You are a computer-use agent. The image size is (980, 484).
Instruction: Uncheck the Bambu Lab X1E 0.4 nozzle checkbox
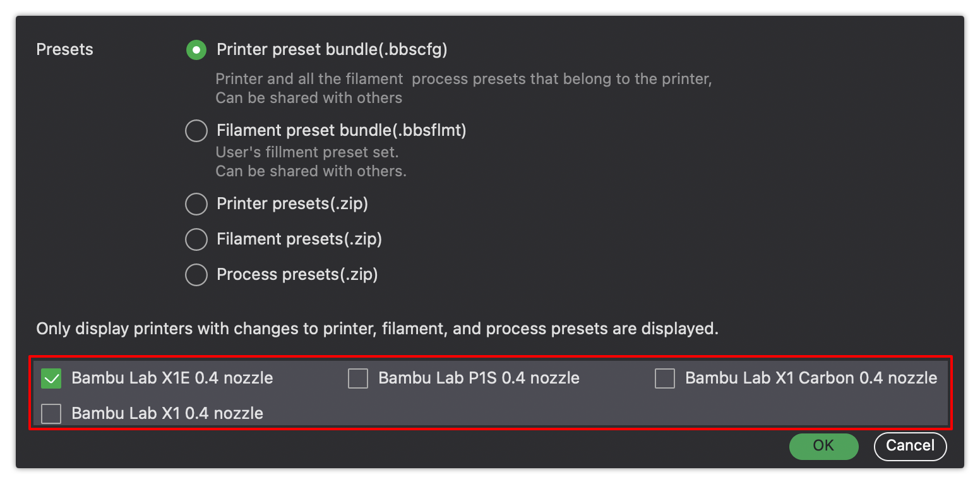(x=51, y=378)
